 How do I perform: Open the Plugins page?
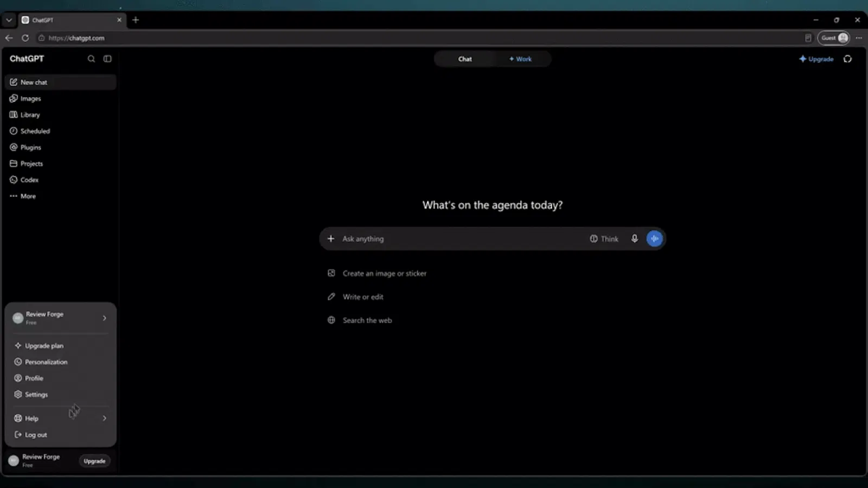click(60, 147)
